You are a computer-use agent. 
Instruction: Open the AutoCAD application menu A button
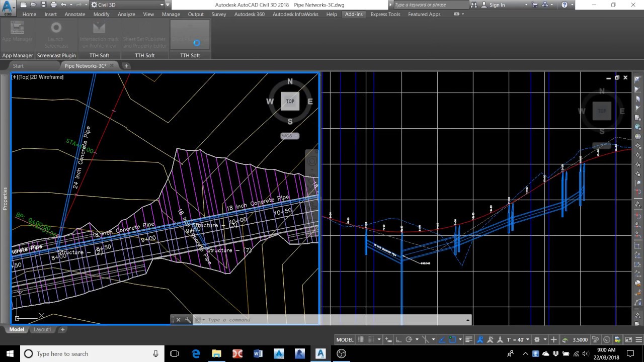(x=8, y=9)
